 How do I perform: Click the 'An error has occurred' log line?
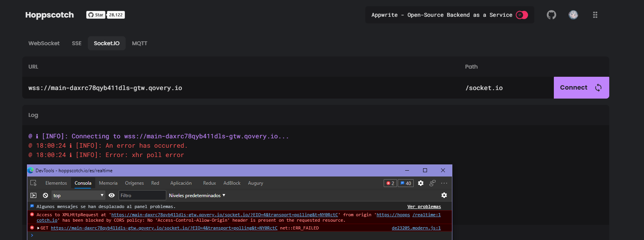point(108,146)
